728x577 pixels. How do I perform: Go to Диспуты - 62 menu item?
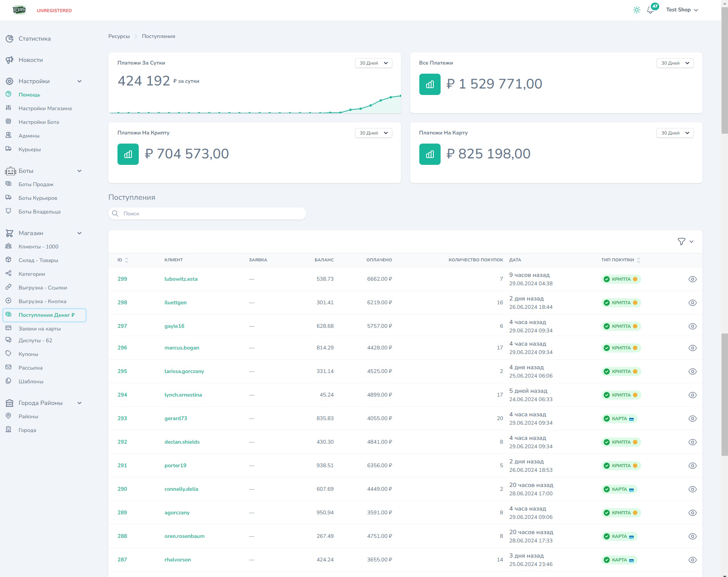click(x=35, y=340)
